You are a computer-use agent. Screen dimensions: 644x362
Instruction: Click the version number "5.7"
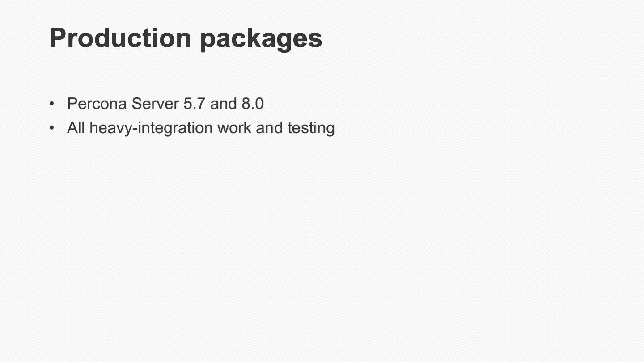coord(195,104)
